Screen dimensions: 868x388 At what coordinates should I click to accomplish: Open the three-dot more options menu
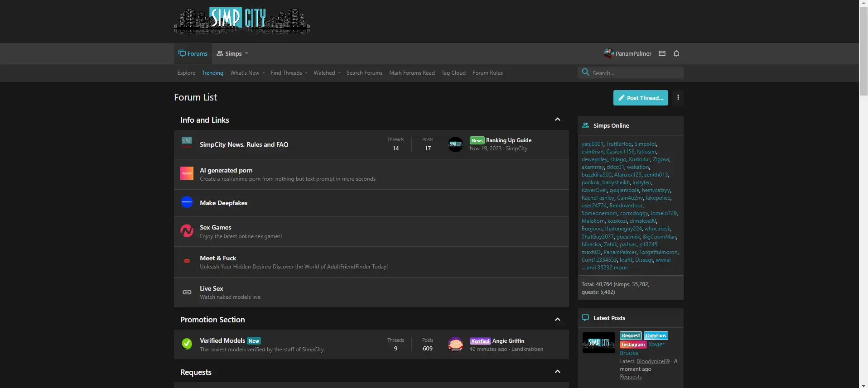coord(678,97)
